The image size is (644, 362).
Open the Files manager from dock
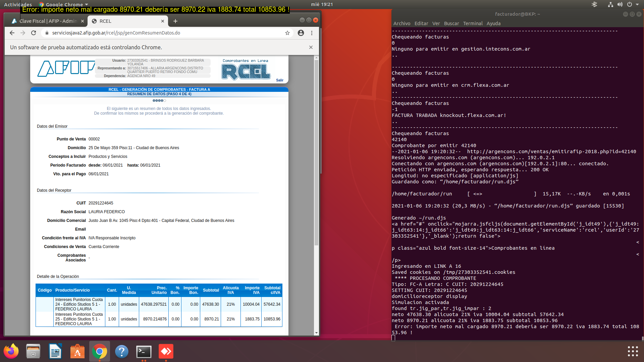(33, 351)
